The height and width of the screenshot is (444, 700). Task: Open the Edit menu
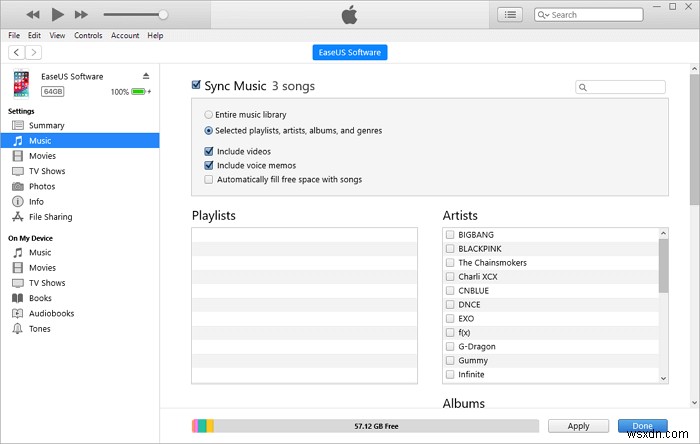click(34, 35)
